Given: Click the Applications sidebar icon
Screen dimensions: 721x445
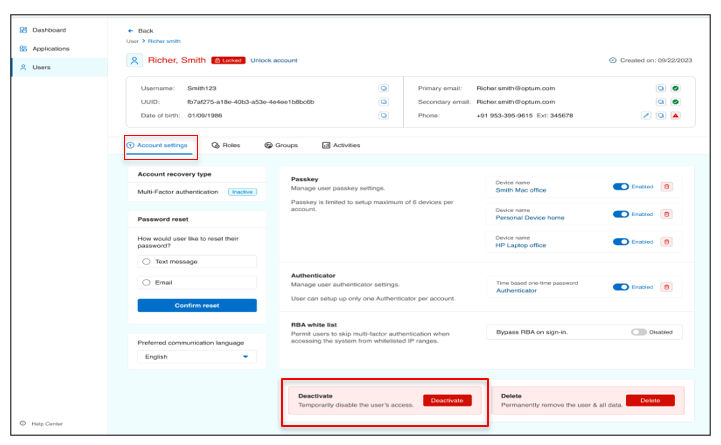Looking at the screenshot, I should pyautogui.click(x=23, y=49).
